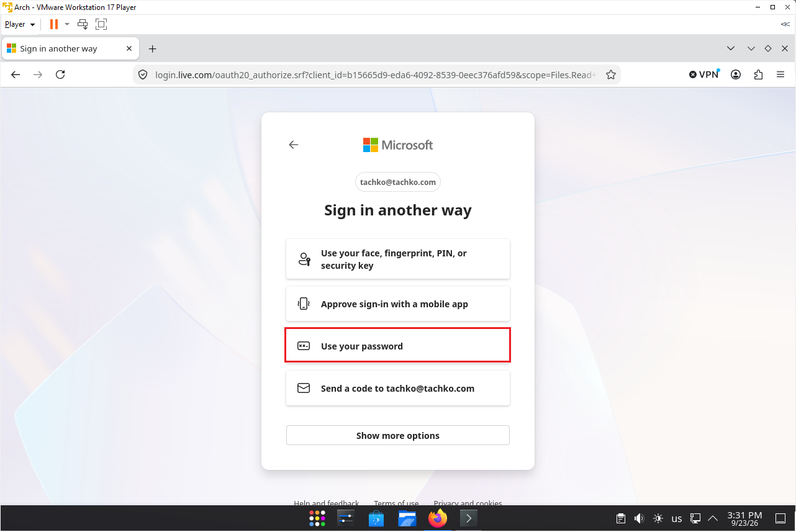The width and height of the screenshot is (796, 532).
Task: Go back one page in the browser
Action: (x=16, y=74)
